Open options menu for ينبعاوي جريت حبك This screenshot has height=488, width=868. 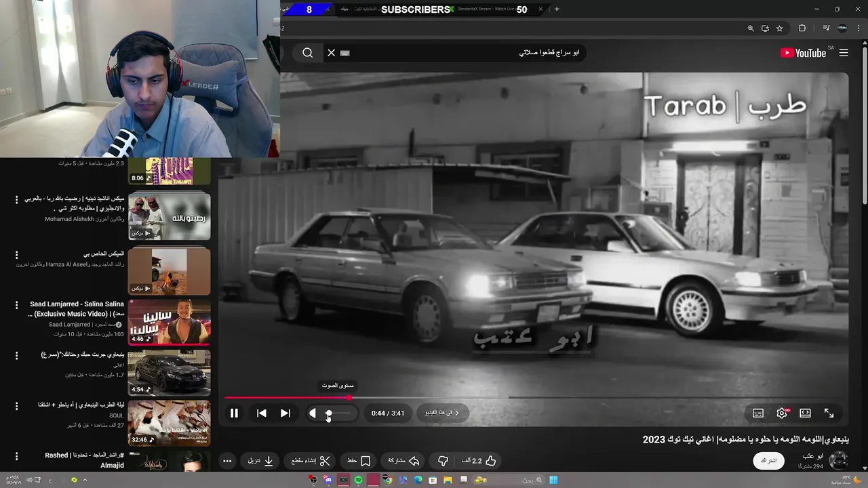pos(17,355)
